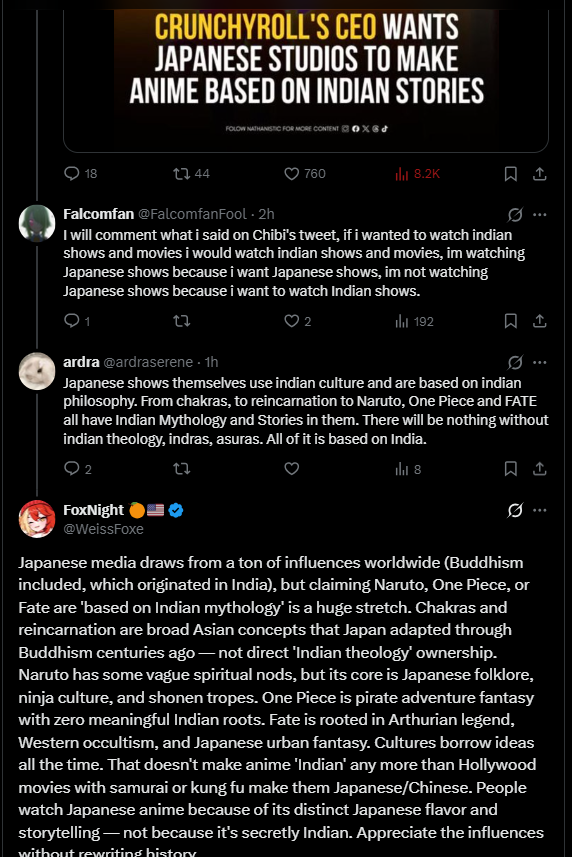View analytics showing 8.2K views

[x=417, y=174]
